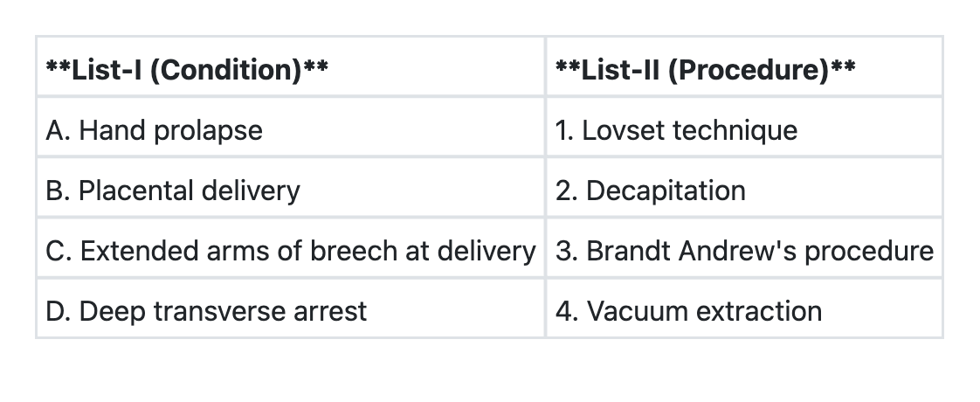Select the 'A. Hand prolapse' cell
The height and width of the screenshot is (402, 980).
point(154,130)
